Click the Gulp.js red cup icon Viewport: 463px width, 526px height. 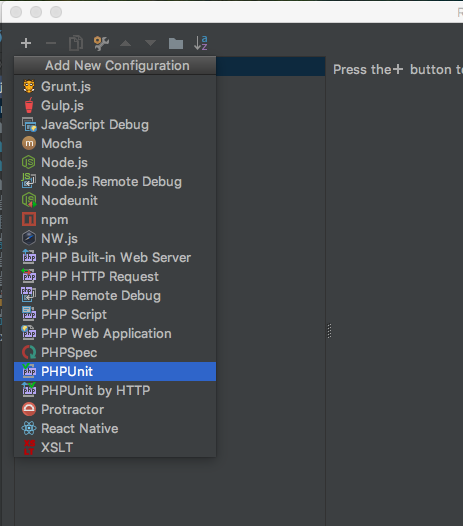[x=29, y=105]
